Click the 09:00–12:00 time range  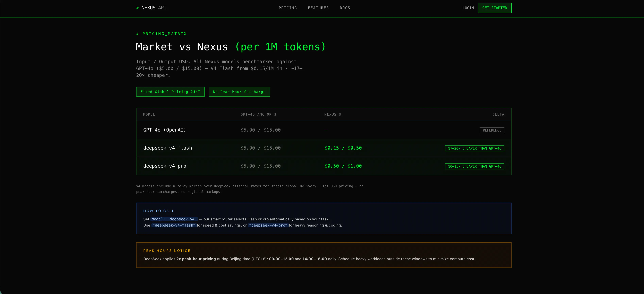[281, 259]
